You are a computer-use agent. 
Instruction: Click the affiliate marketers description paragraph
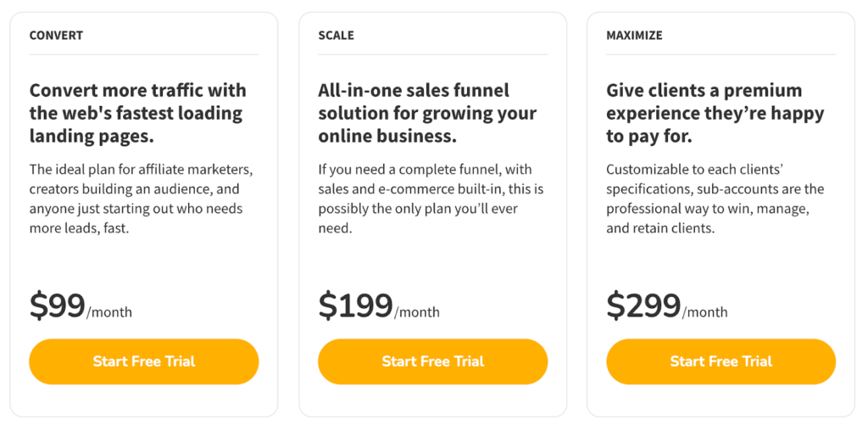tap(141, 199)
